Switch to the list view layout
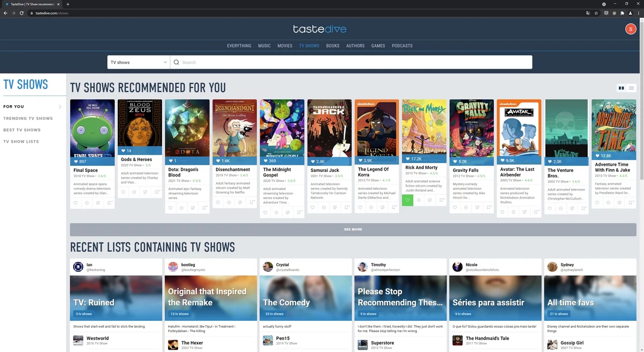Screen dimensions: 644x352 [x=632, y=88]
